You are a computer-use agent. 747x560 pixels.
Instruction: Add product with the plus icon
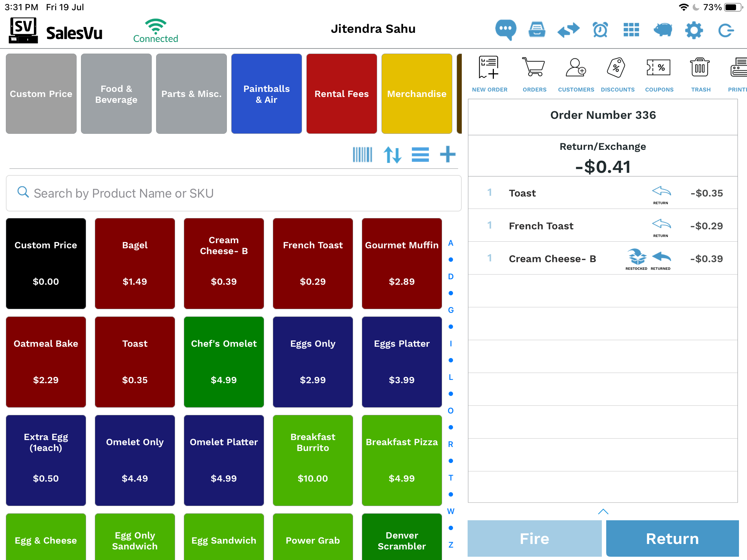tap(448, 155)
